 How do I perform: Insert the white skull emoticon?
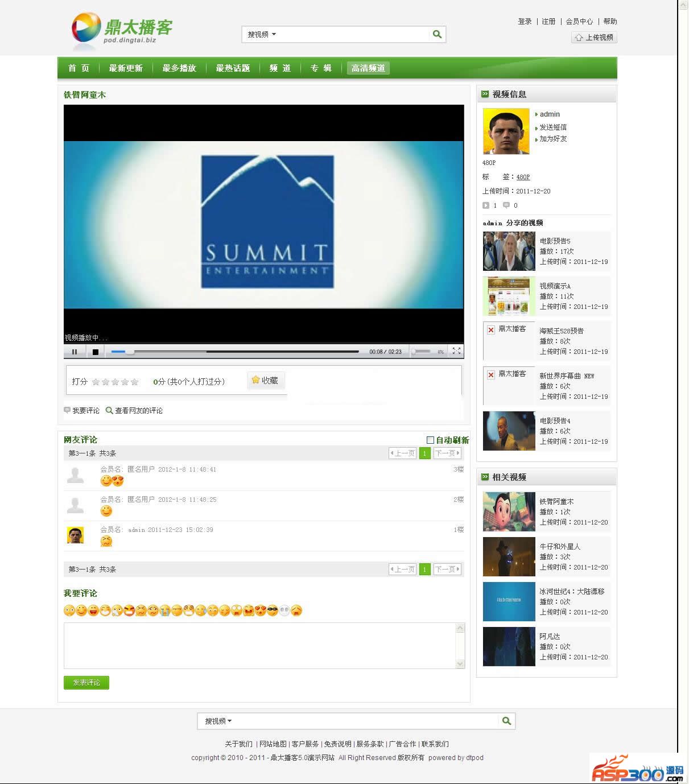(284, 610)
